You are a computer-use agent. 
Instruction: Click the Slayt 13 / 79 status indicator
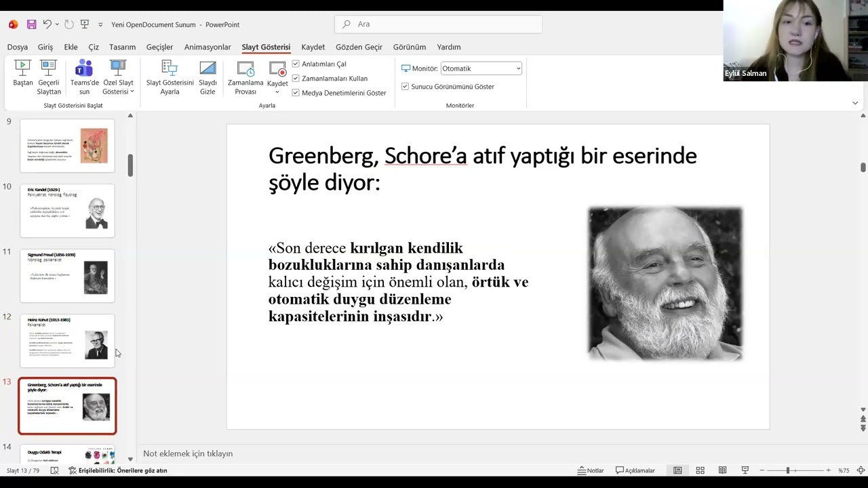tap(22, 470)
